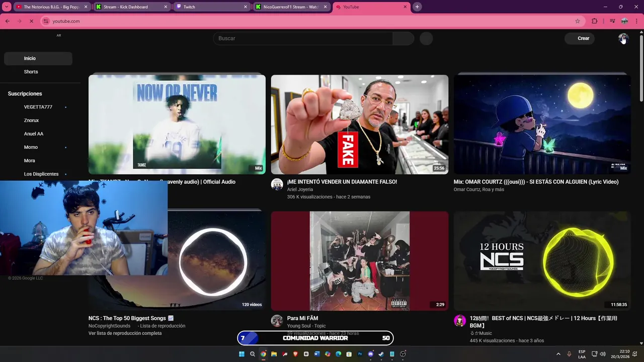Open the 12 HOURS NCS video thumbnail
This screenshot has width=644, height=362.
tap(542, 260)
